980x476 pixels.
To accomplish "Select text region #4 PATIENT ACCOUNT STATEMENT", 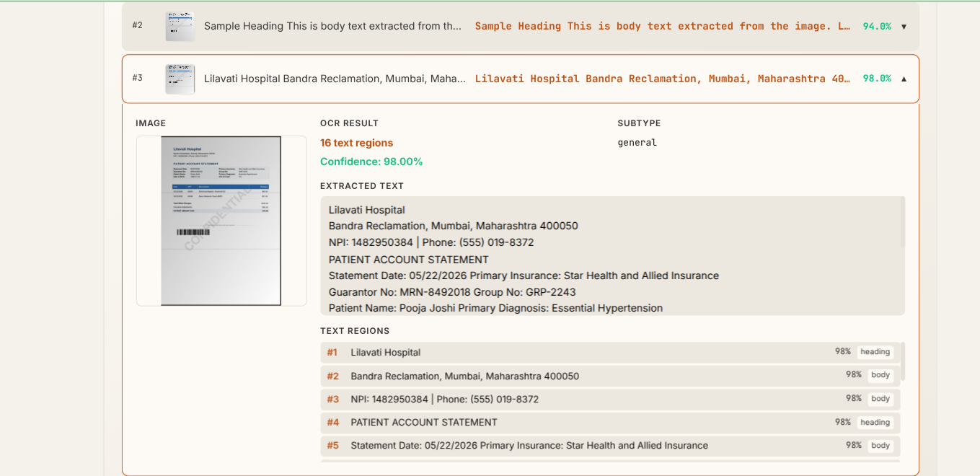I will click(x=609, y=422).
